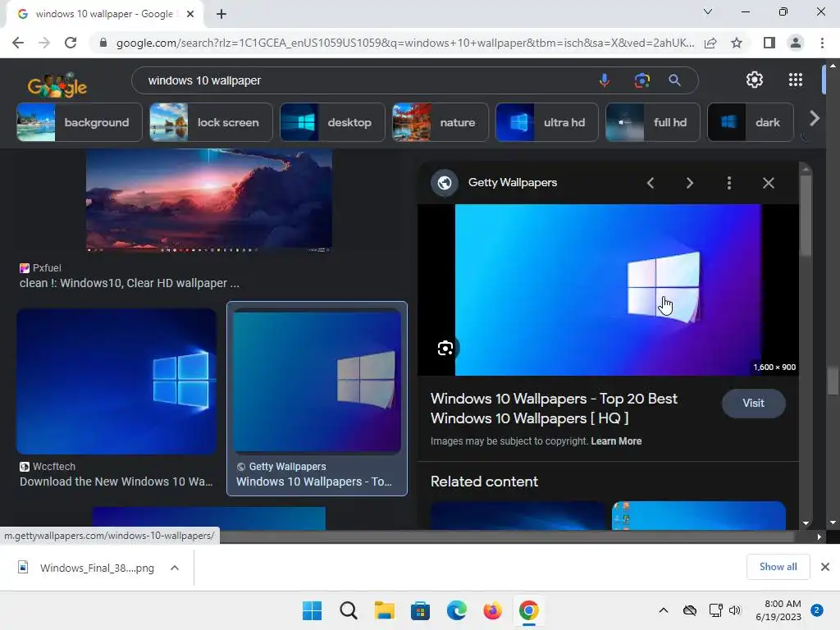Filter results by dark chip
This screenshot has width=840, height=630.
pyautogui.click(x=750, y=122)
